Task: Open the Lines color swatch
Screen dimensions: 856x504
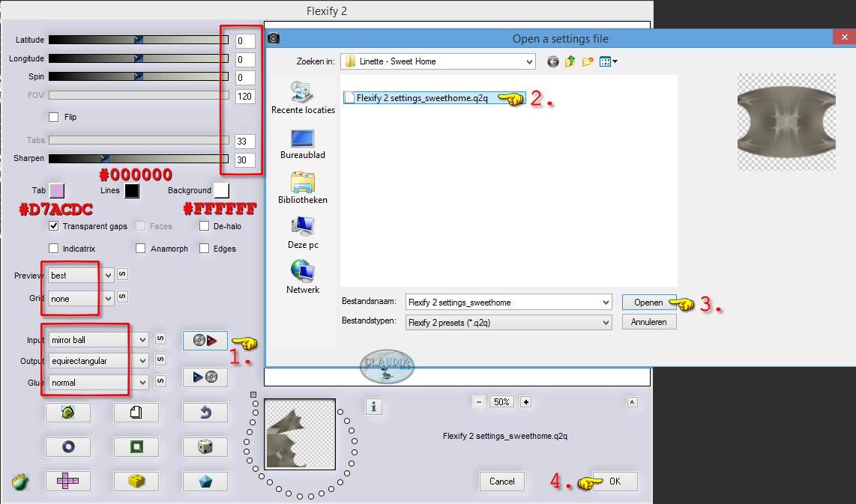Action: point(132,191)
